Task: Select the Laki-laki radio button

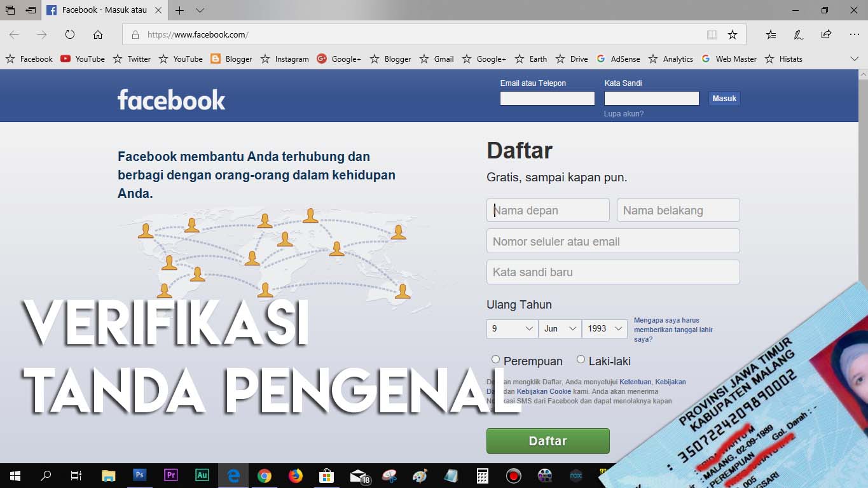Action: click(581, 359)
